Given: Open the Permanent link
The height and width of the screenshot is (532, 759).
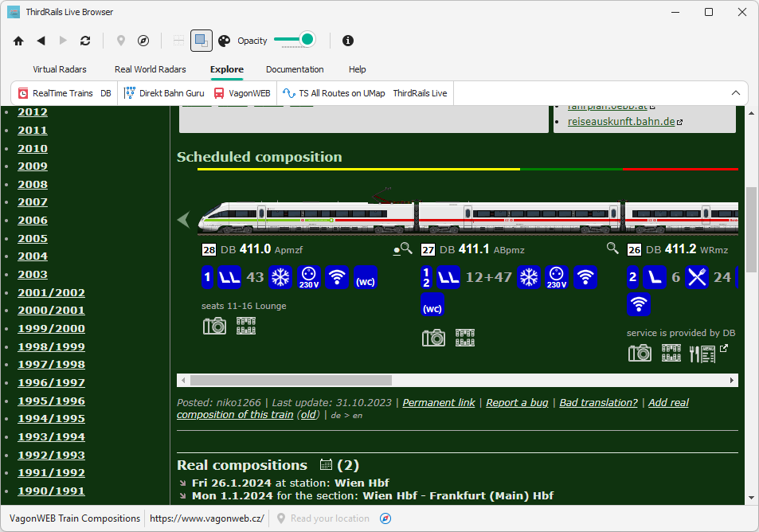Looking at the screenshot, I should coord(439,403).
